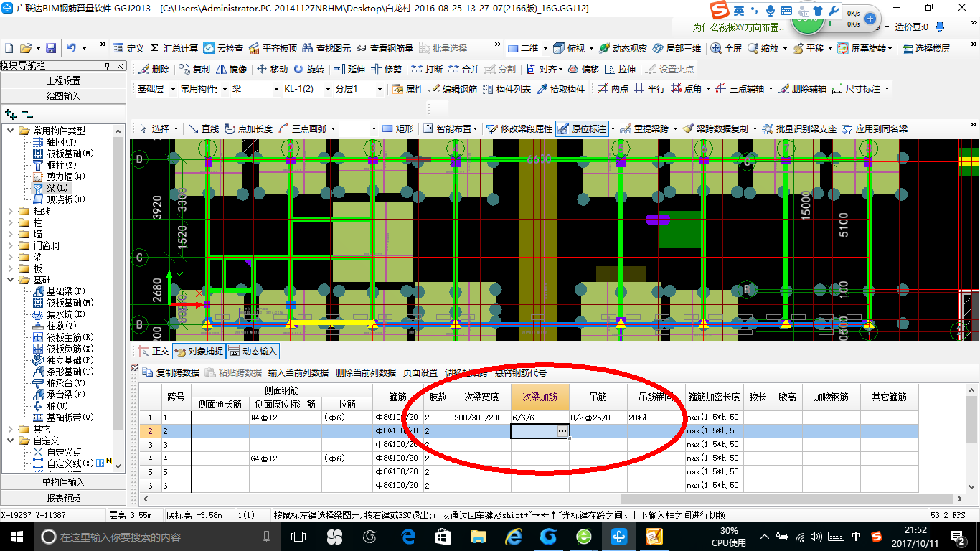Click the new file icon
The image size is (980, 551).
tap(9, 48)
